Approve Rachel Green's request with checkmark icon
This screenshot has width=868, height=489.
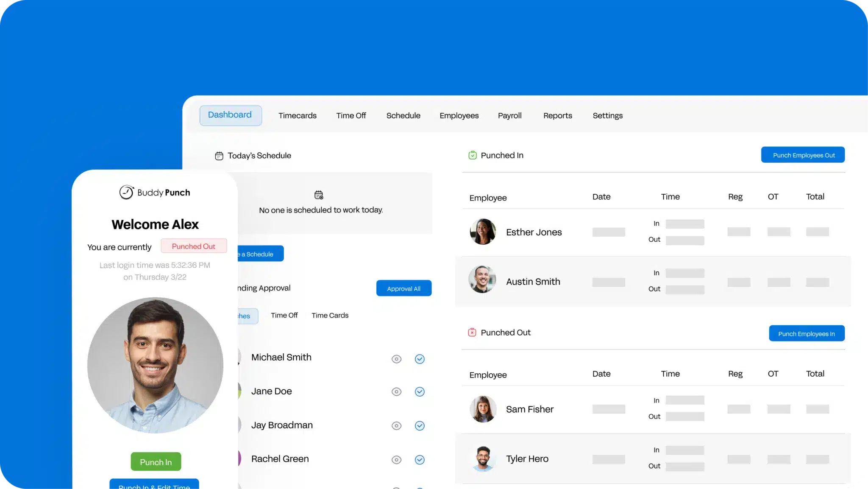click(420, 460)
